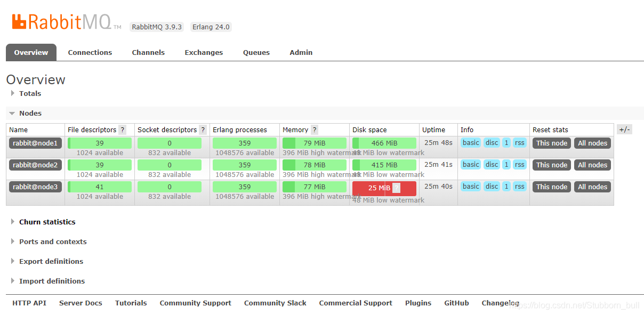
Task: Open rabbit@node1 node details
Action: tap(35, 143)
